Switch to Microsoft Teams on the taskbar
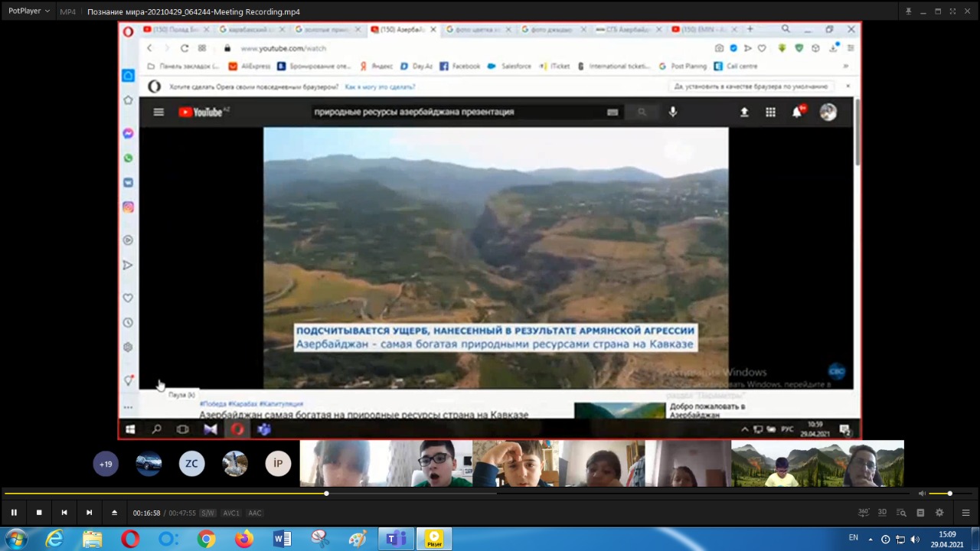Image resolution: width=980 pixels, height=551 pixels. [x=396, y=540]
